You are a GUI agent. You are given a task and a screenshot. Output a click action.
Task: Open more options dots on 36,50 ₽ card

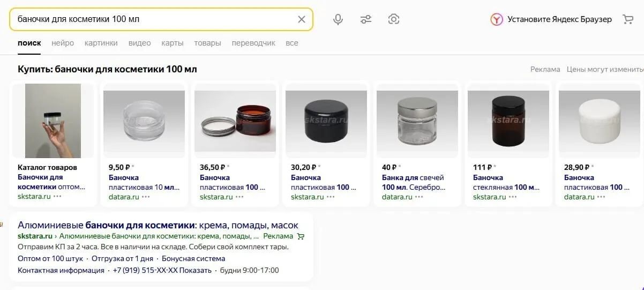[x=239, y=197]
